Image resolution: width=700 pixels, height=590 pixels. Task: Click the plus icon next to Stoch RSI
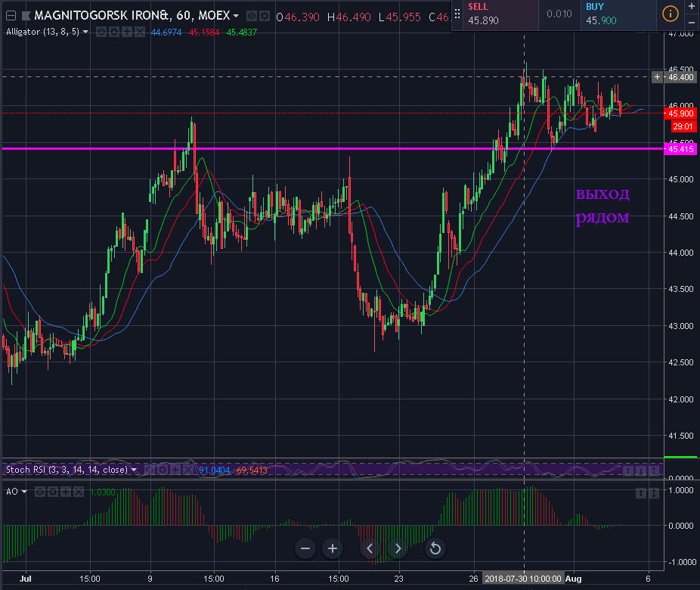(175, 470)
